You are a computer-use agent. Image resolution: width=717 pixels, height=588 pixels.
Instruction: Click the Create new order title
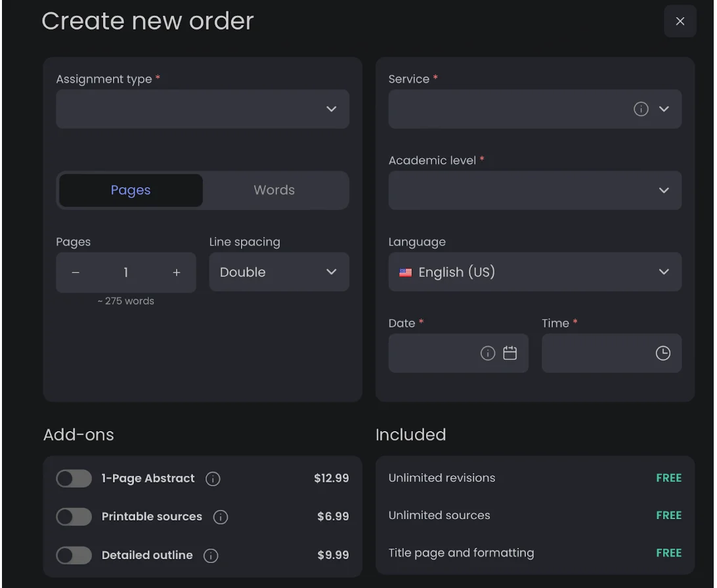[x=148, y=21]
